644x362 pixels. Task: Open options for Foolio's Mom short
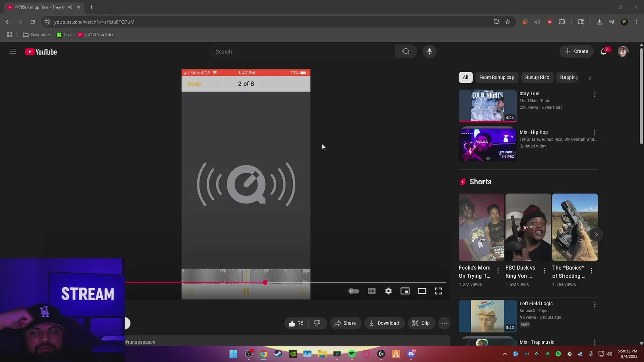click(x=498, y=271)
